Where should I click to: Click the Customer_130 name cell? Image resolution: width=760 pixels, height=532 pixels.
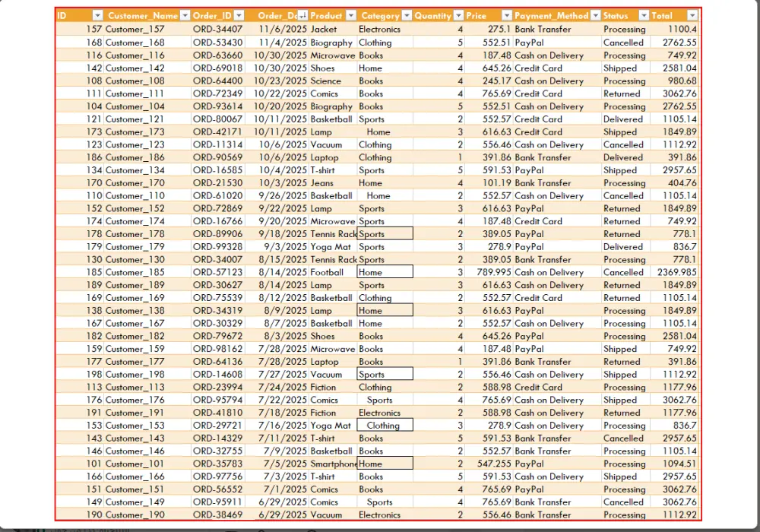[147, 259]
